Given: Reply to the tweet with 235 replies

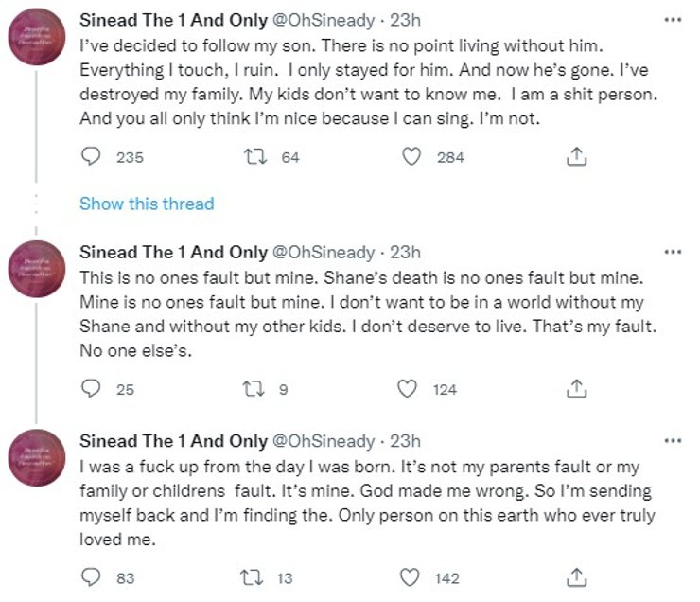Looking at the screenshot, I should (92, 157).
